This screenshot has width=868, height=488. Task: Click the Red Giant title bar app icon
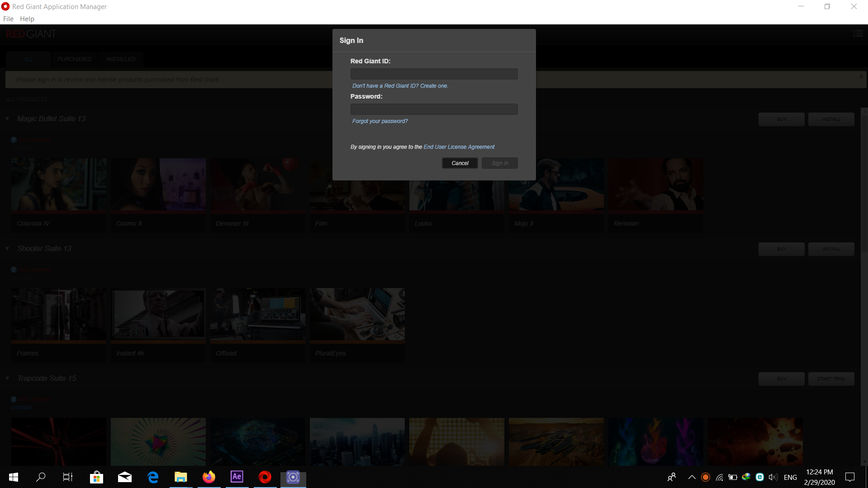[x=5, y=6]
